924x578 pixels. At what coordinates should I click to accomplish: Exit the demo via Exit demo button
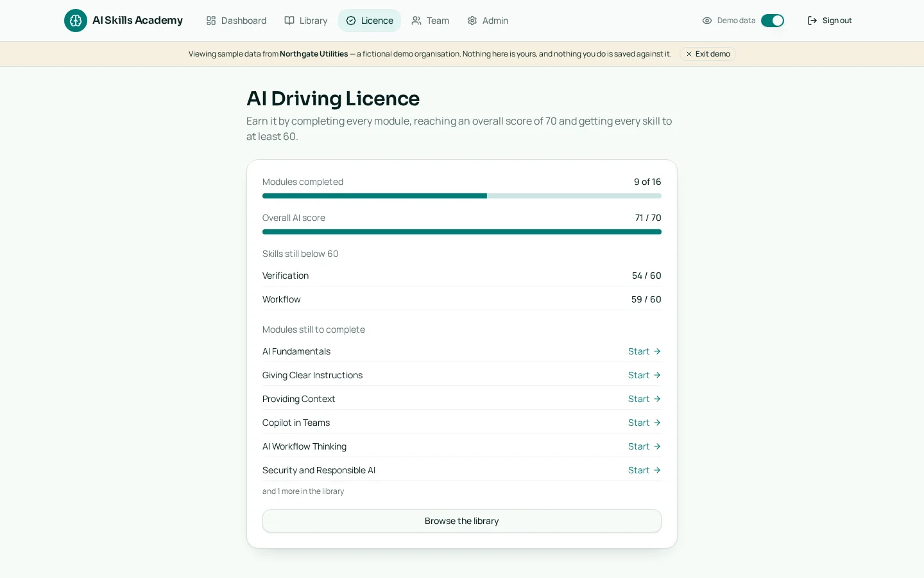coord(708,54)
